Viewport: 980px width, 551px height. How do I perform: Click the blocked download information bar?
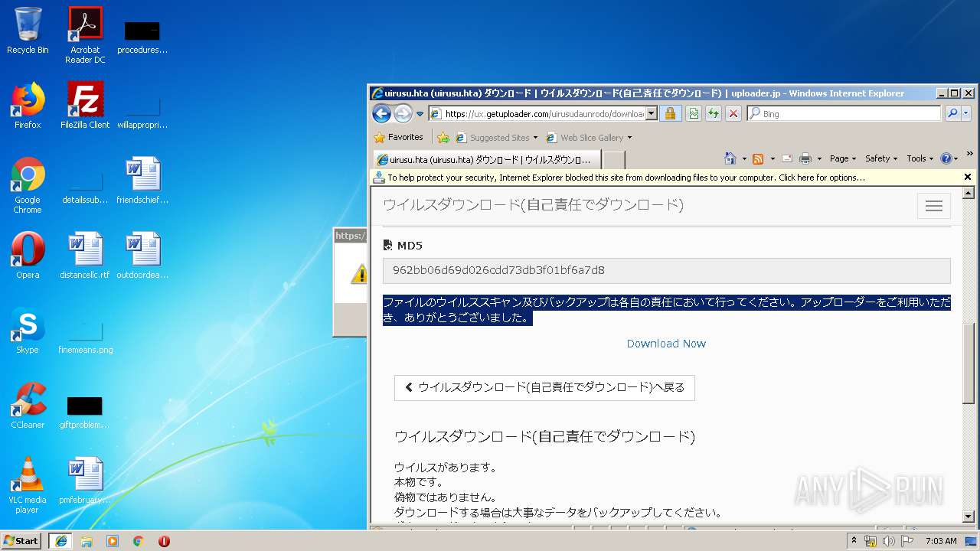[x=666, y=178]
